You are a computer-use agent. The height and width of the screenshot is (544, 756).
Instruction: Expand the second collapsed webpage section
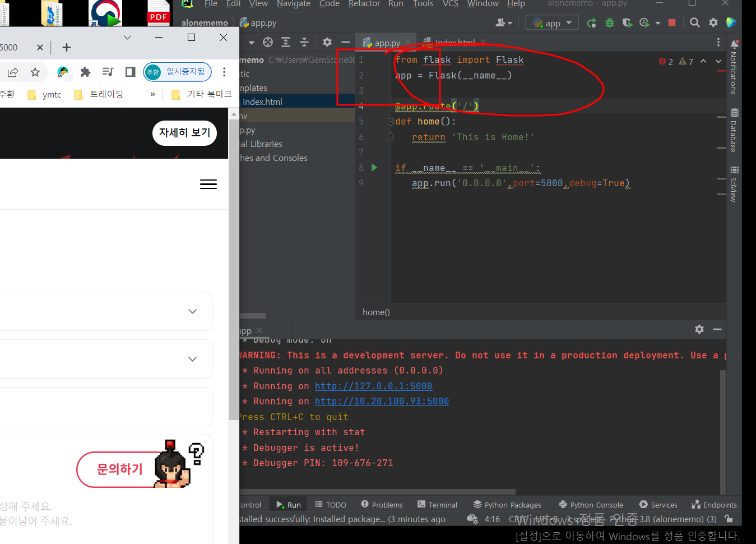click(193, 359)
